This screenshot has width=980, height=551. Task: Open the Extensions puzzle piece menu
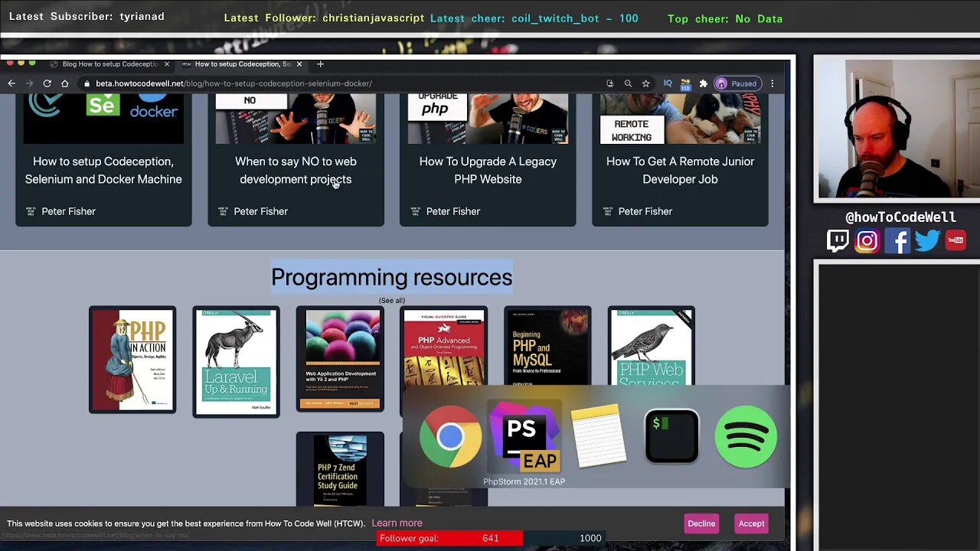click(704, 83)
